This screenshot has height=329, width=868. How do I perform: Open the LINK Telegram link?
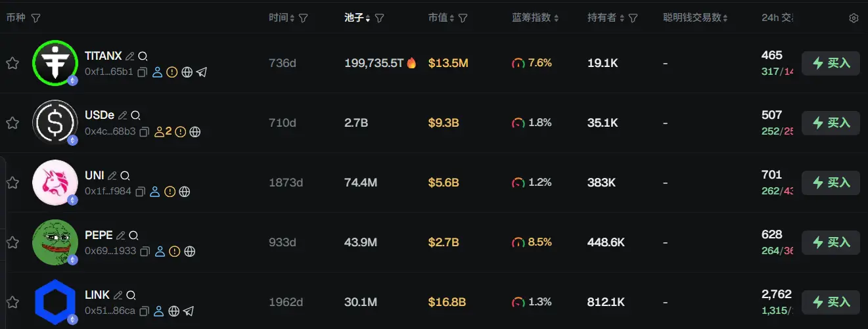pyautogui.click(x=189, y=311)
